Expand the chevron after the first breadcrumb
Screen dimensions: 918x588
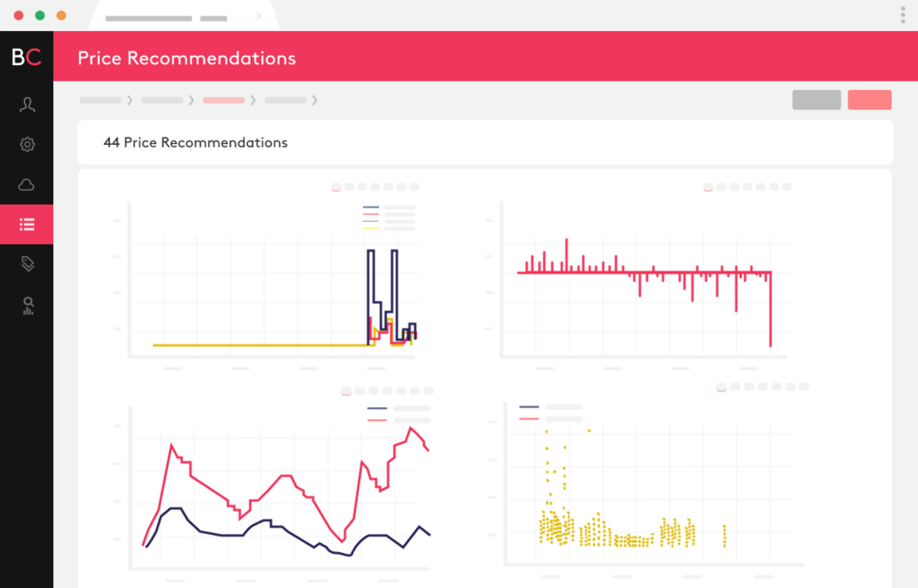pos(129,100)
